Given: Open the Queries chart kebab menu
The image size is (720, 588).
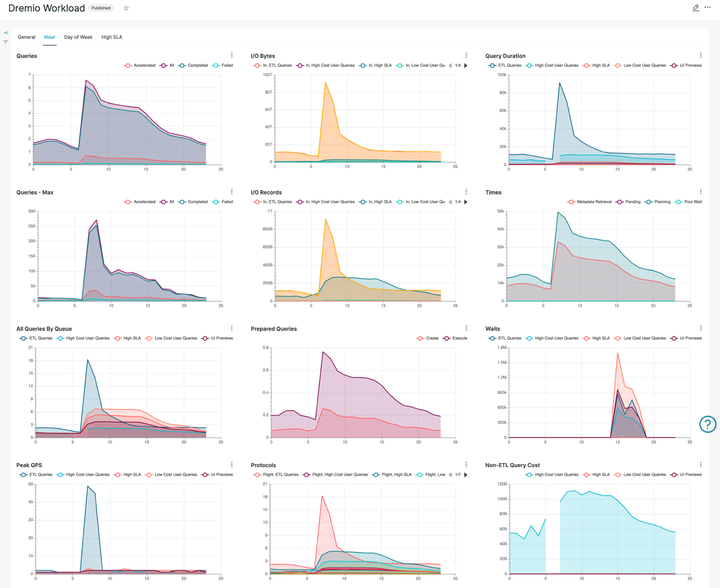Looking at the screenshot, I should tap(232, 55).
